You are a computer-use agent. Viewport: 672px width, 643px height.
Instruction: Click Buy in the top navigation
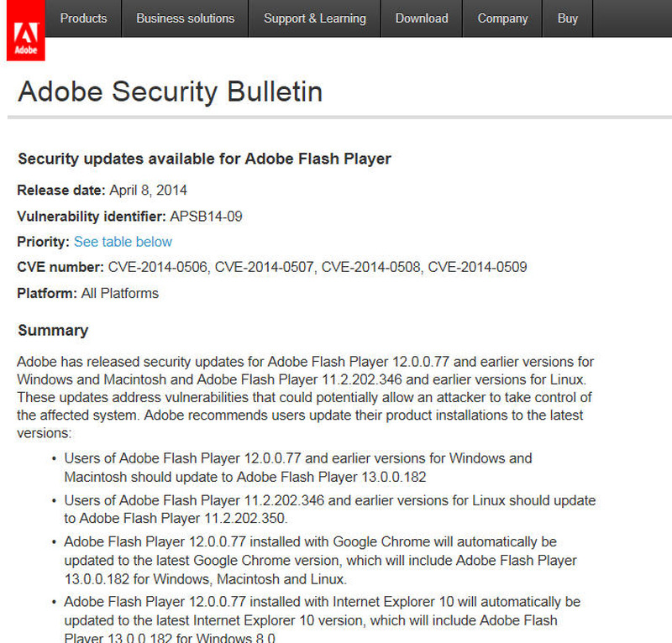click(568, 18)
